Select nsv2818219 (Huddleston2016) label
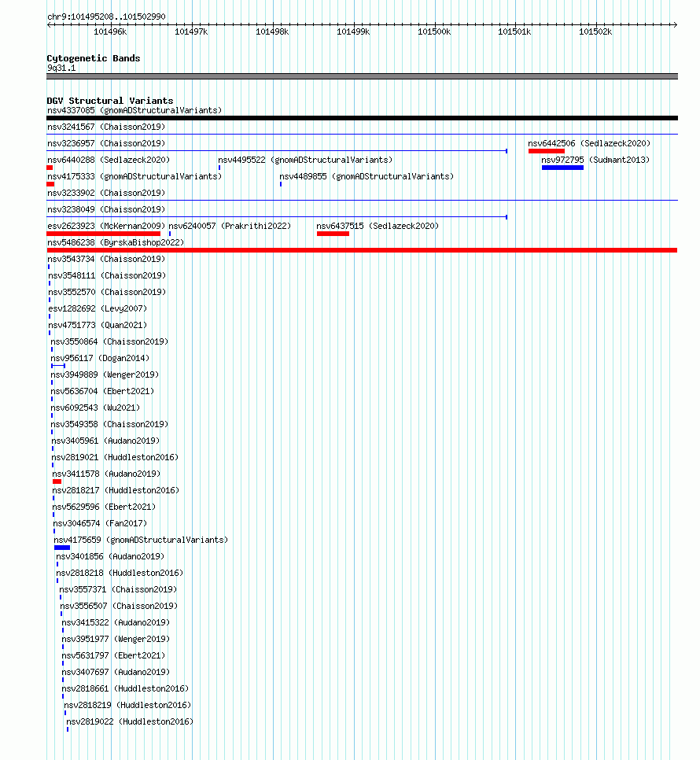The width and height of the screenshot is (700, 760). coord(127,704)
